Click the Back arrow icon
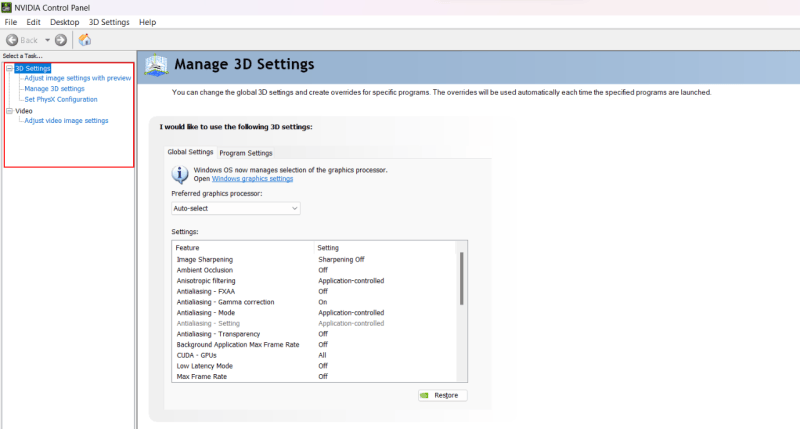Image resolution: width=800 pixels, height=429 pixels. click(x=12, y=40)
